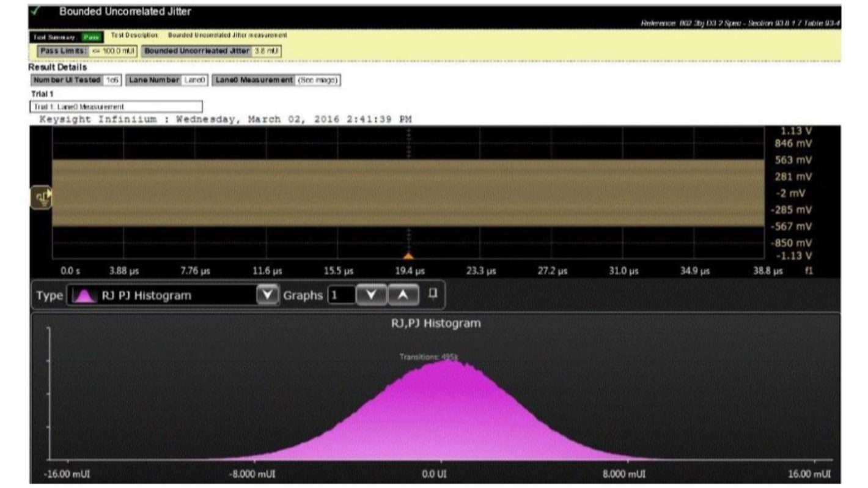Click the -567 mV scale label
Image resolution: width=868 pixels, height=488 pixels.
(x=792, y=226)
